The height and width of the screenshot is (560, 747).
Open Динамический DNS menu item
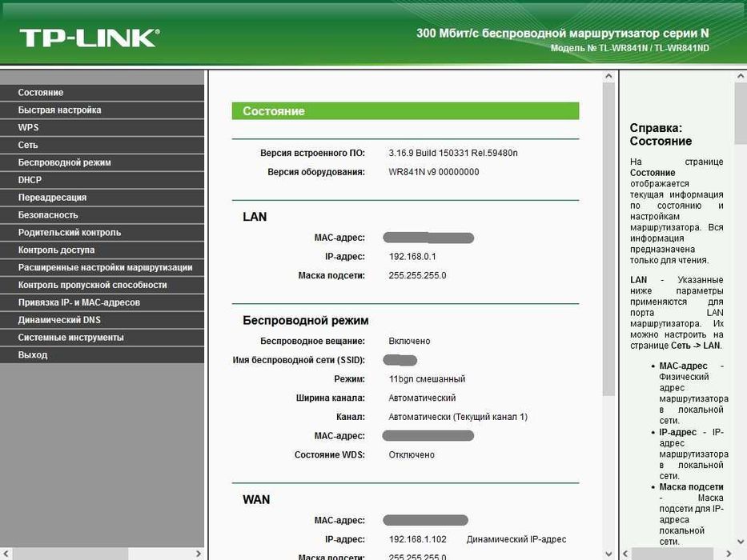pos(102,319)
